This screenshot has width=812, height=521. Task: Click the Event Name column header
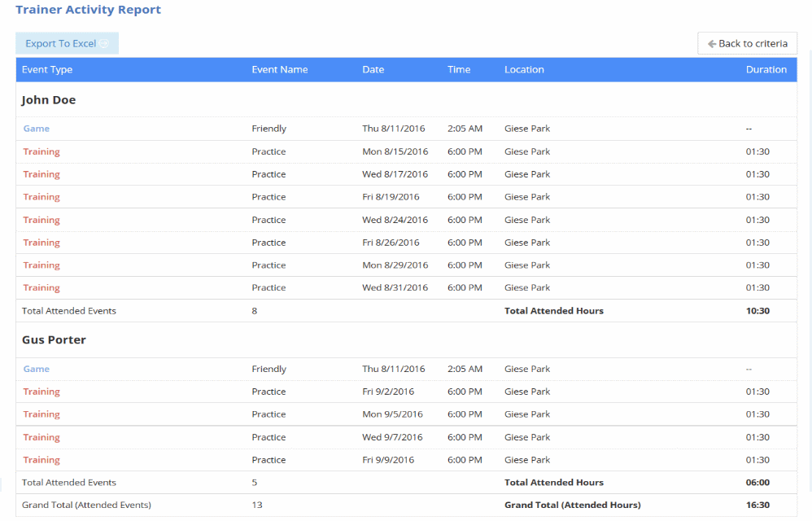pyautogui.click(x=279, y=70)
